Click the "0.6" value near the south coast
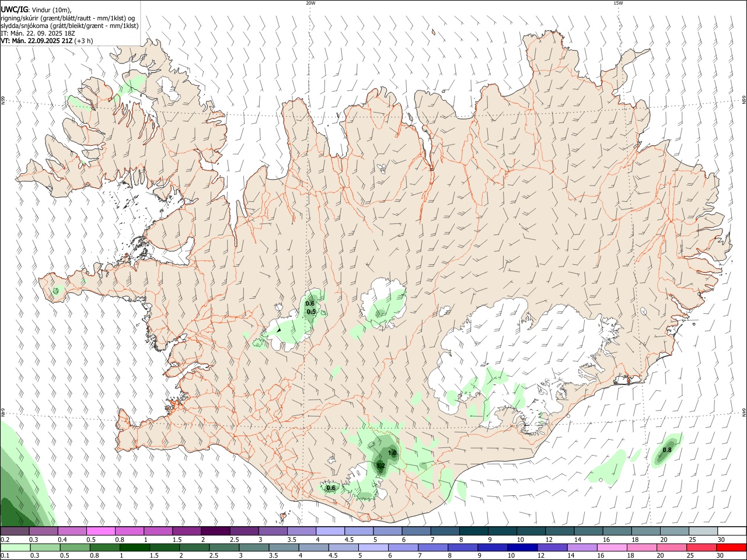This screenshot has width=747, height=560. (x=331, y=488)
